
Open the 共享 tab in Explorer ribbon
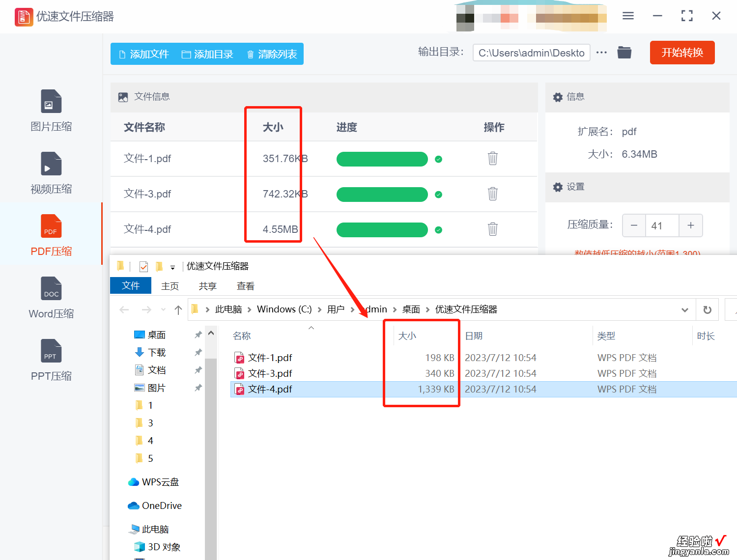coord(207,286)
